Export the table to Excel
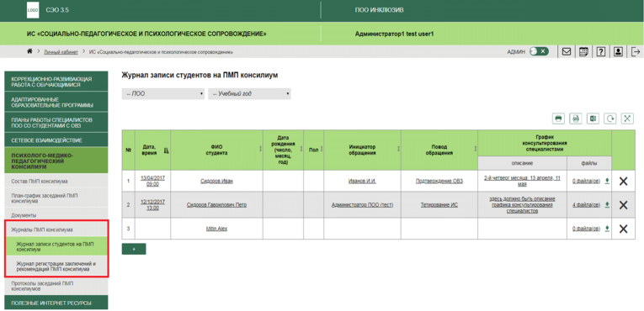 [593, 119]
